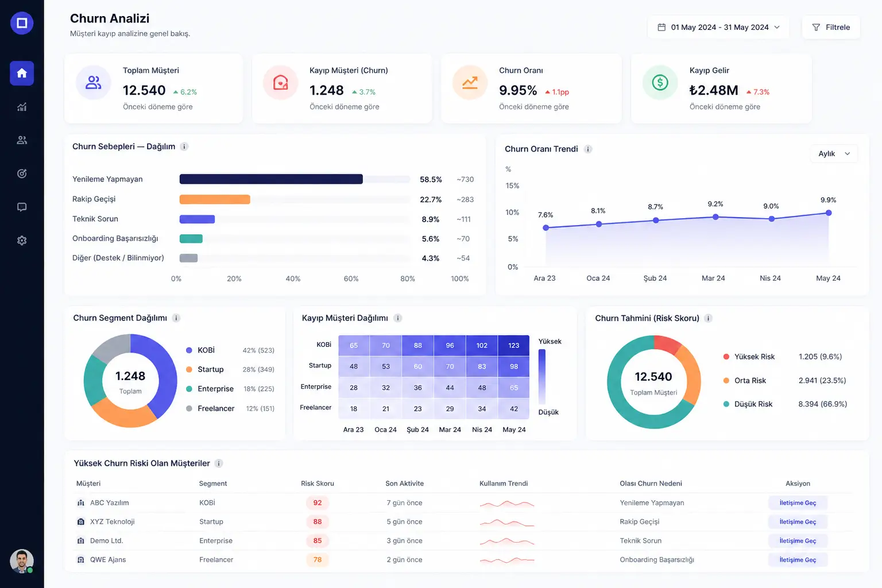882x588 pixels.
Task: Open the 01 May 2024 - 31 May 2024 date dropdown
Action: (x=718, y=27)
